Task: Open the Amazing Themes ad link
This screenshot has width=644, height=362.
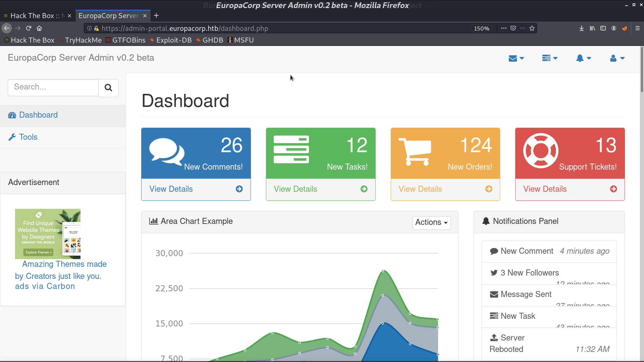Action: [x=61, y=270]
